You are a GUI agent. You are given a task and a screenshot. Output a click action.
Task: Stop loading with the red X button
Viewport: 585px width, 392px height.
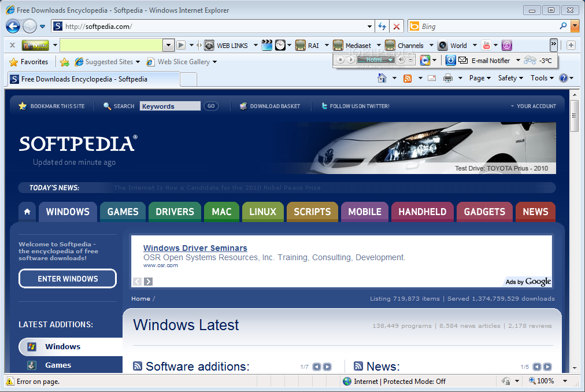[397, 27]
